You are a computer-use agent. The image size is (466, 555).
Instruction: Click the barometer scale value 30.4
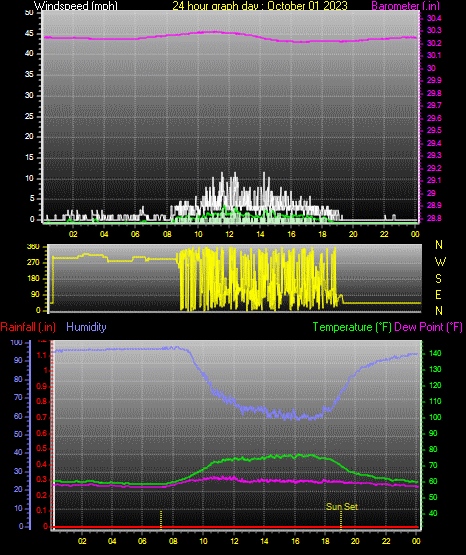click(434, 18)
